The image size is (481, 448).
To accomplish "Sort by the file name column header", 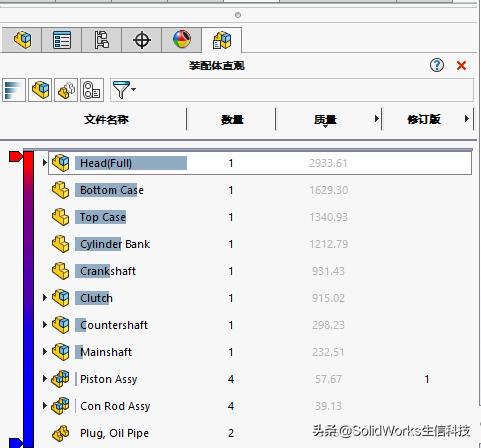I will [x=106, y=119].
